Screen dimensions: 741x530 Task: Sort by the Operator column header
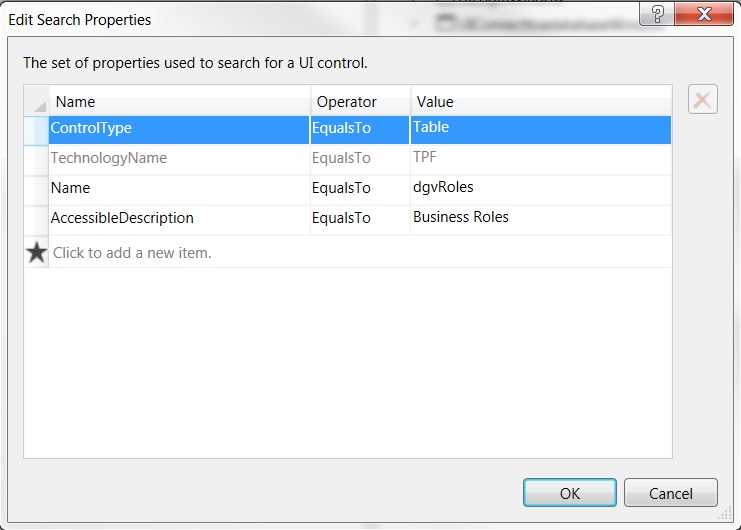pyautogui.click(x=360, y=102)
